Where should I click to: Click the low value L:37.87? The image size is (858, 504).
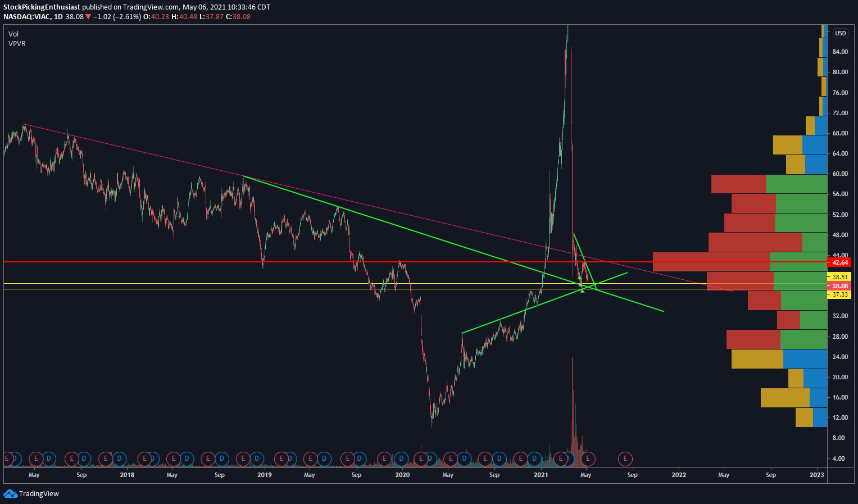(211, 17)
